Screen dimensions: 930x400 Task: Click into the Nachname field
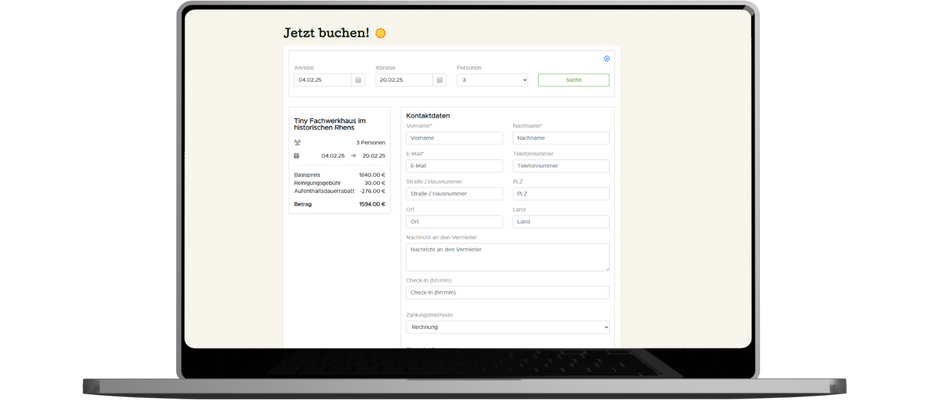(x=561, y=138)
